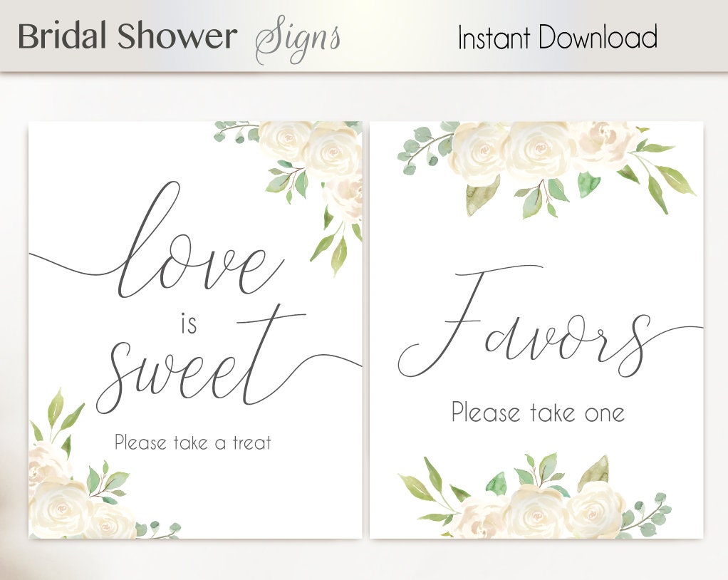
Task: Select the 'Favors' sign thumbnail
Action: (x=536, y=330)
